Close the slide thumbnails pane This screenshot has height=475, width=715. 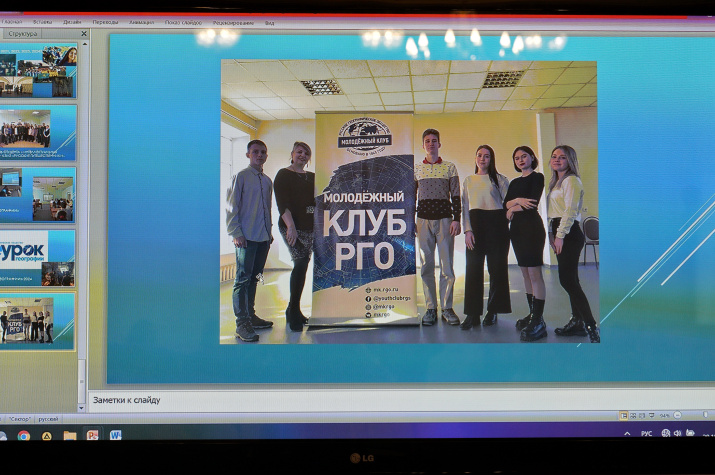[x=84, y=34]
